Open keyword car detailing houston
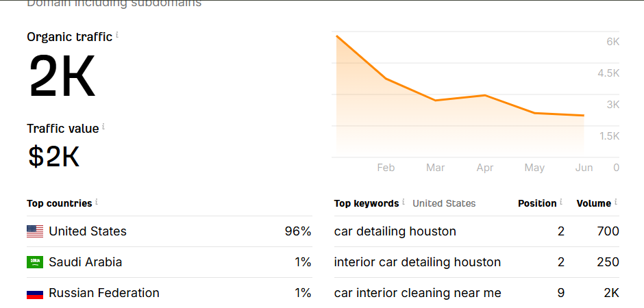This screenshot has width=644, height=308. pyautogui.click(x=395, y=231)
